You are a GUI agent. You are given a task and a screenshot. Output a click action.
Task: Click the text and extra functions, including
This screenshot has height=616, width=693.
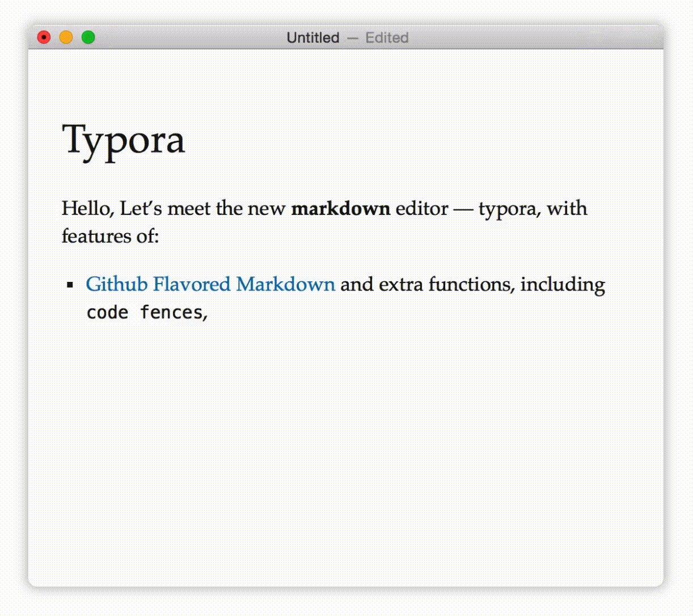(472, 284)
